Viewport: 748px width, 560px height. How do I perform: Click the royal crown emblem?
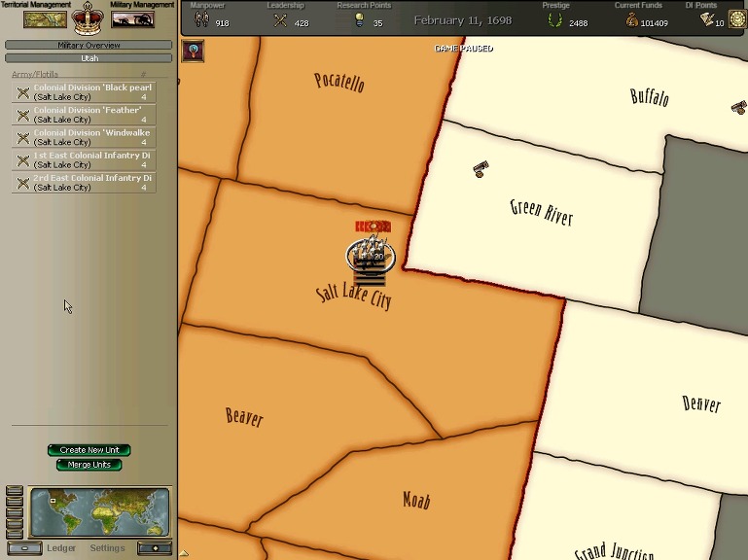click(88, 18)
